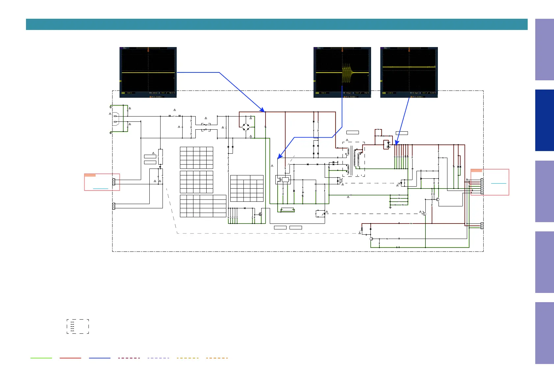554x392 pixels.
Task: Select the dark blue active side tab
Action: point(544,120)
